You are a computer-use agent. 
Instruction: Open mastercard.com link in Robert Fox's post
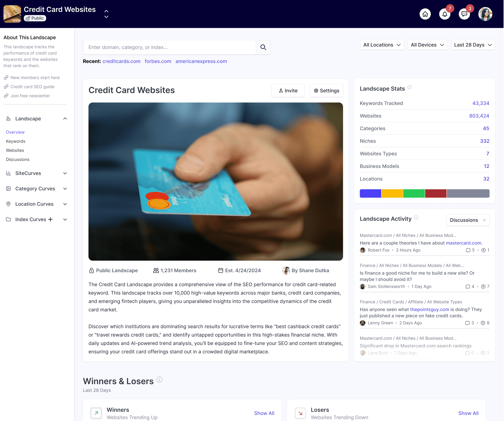[464, 243]
